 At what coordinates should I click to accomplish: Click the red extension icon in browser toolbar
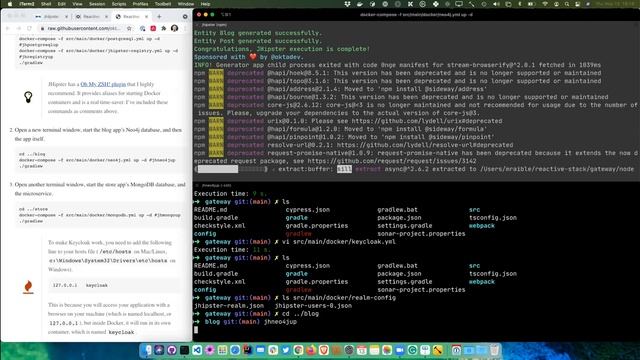click(x=153, y=29)
